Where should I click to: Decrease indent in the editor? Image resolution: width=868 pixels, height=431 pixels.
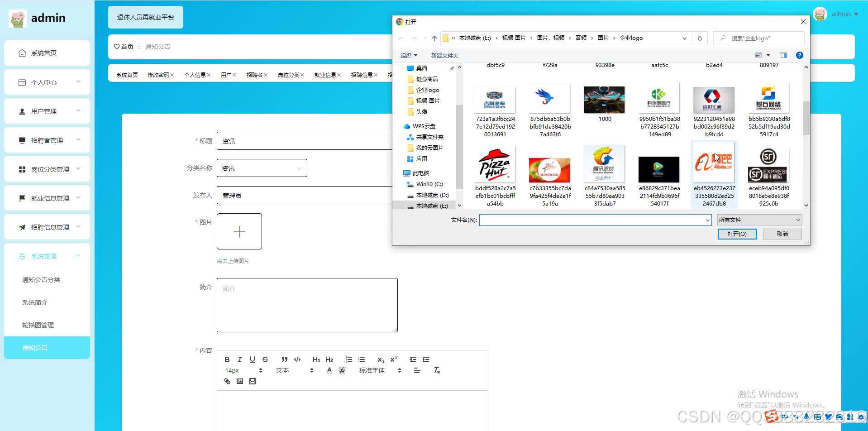coord(413,359)
